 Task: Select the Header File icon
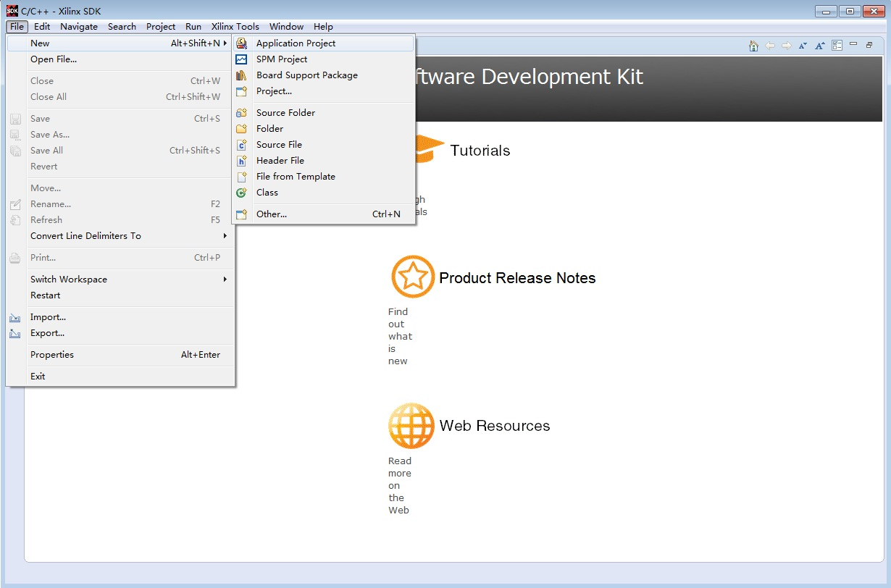click(x=242, y=160)
